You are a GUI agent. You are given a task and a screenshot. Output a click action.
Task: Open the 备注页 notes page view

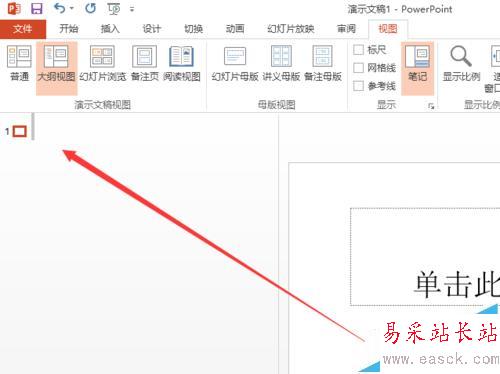(145, 64)
